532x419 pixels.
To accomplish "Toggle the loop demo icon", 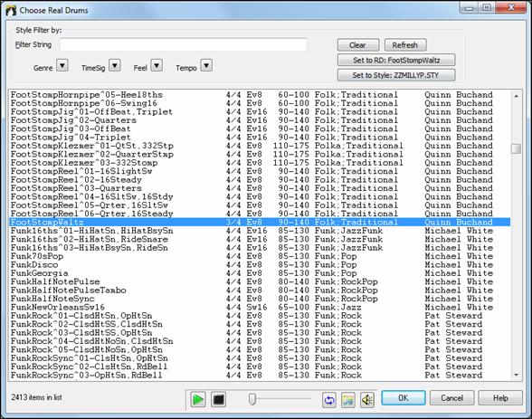I will (x=329, y=400).
